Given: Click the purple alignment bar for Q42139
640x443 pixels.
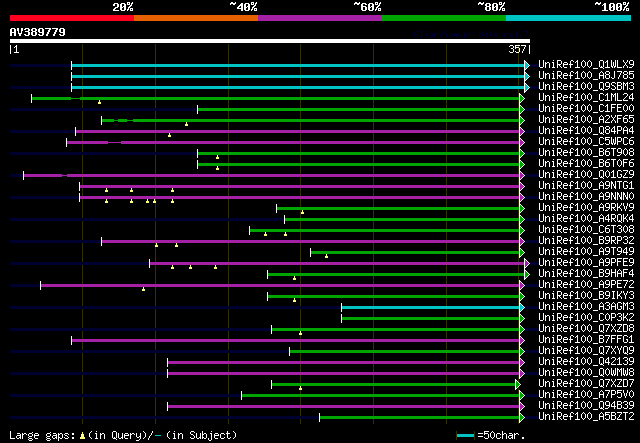Looking at the screenshot, I should click(343, 363).
